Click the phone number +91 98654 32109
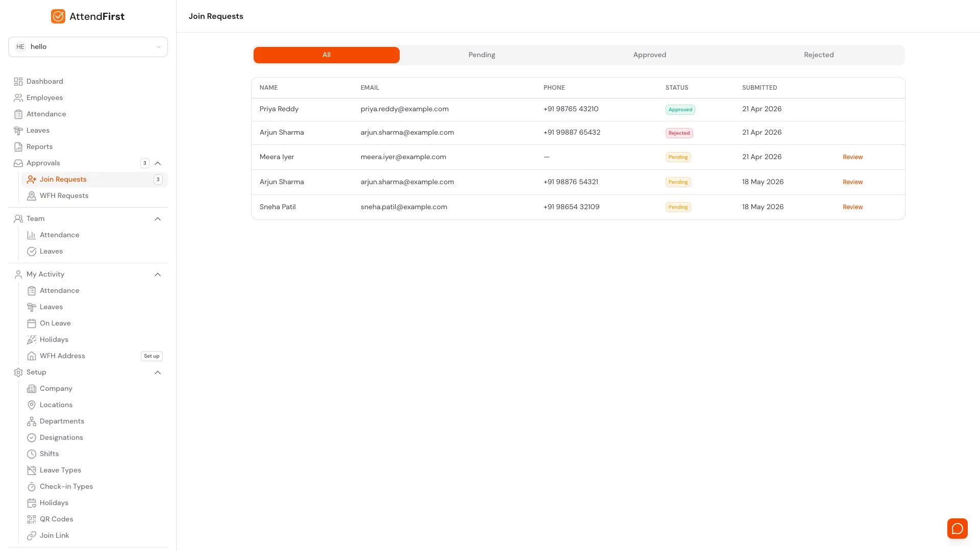Screen dimensions: 980x551 [571, 207]
